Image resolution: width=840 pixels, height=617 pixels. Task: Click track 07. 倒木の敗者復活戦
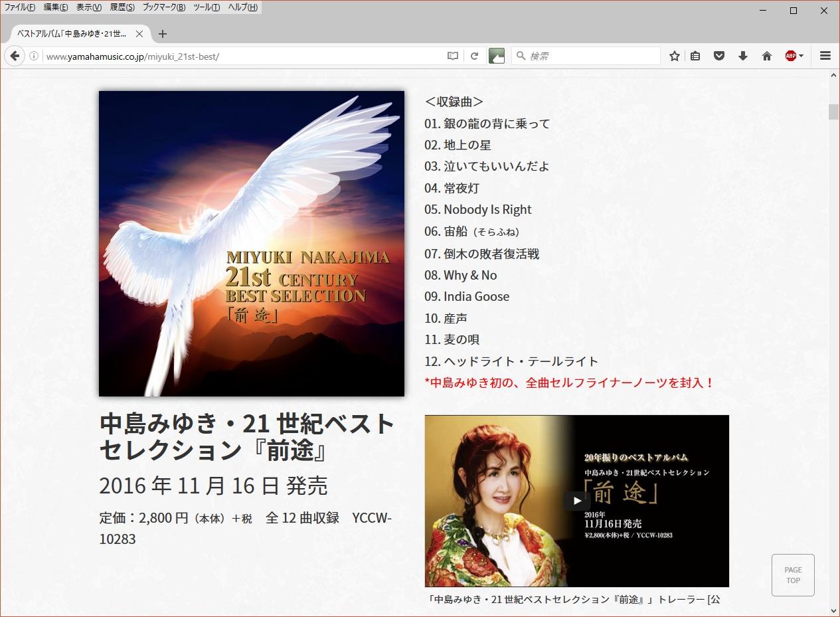pos(482,253)
